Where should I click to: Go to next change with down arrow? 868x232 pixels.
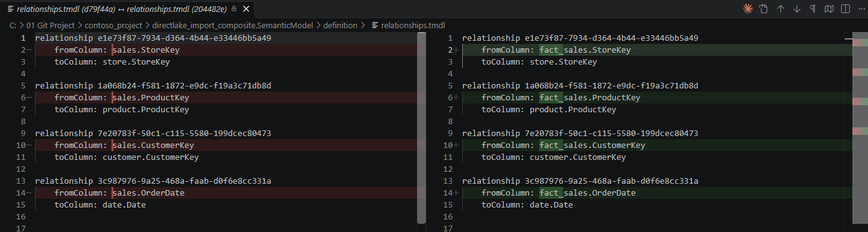pyautogui.click(x=797, y=9)
